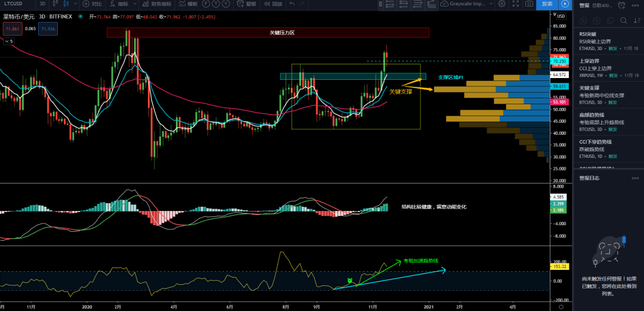644x311 pixels.
Task: Click the 警报日志 header
Action: [589, 178]
